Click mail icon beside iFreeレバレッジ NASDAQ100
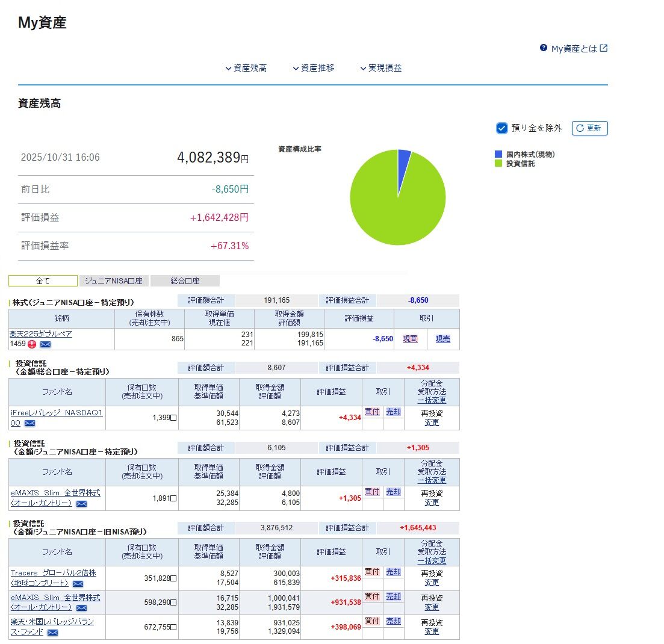Screen dimensions: 664x644 click(x=29, y=423)
